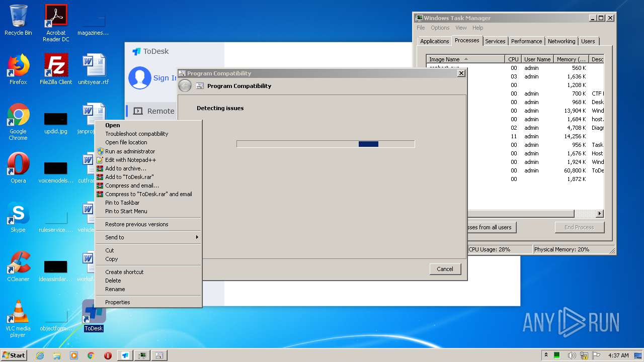Switch to Applications tab in Task Manager

(x=435, y=41)
